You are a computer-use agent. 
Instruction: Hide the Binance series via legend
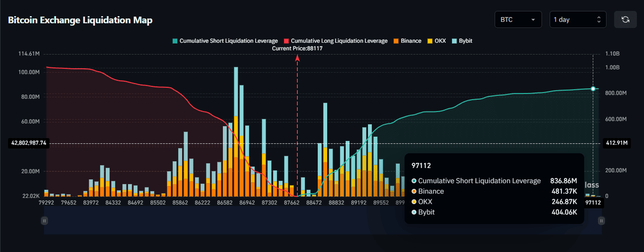click(407, 41)
